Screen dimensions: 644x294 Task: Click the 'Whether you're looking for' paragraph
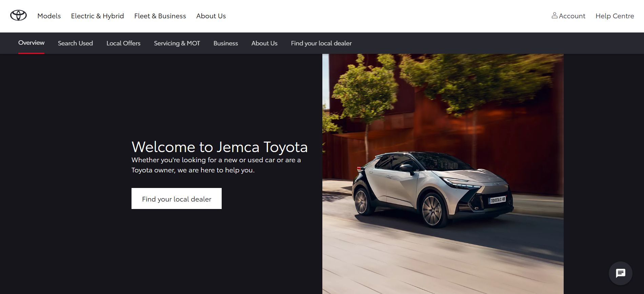216,165
